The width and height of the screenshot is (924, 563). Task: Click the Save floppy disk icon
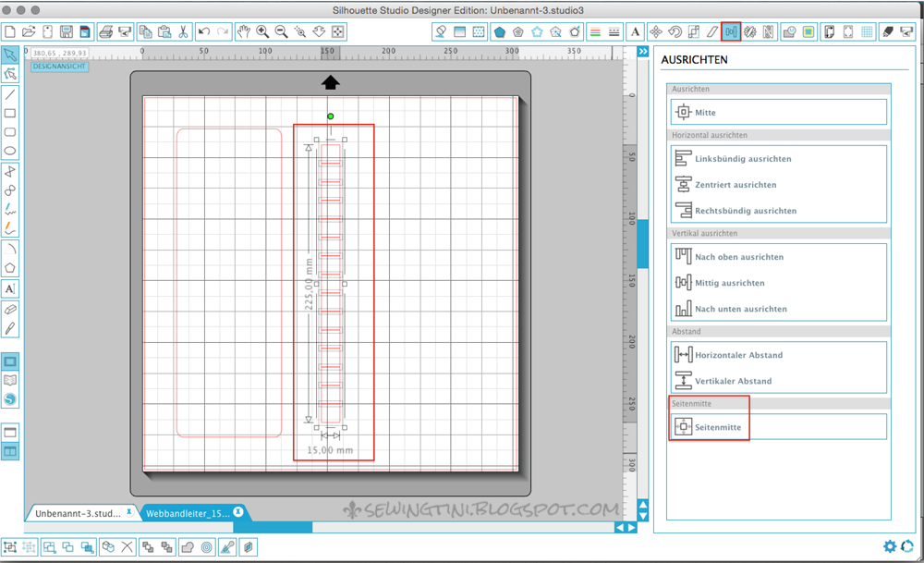(x=66, y=31)
